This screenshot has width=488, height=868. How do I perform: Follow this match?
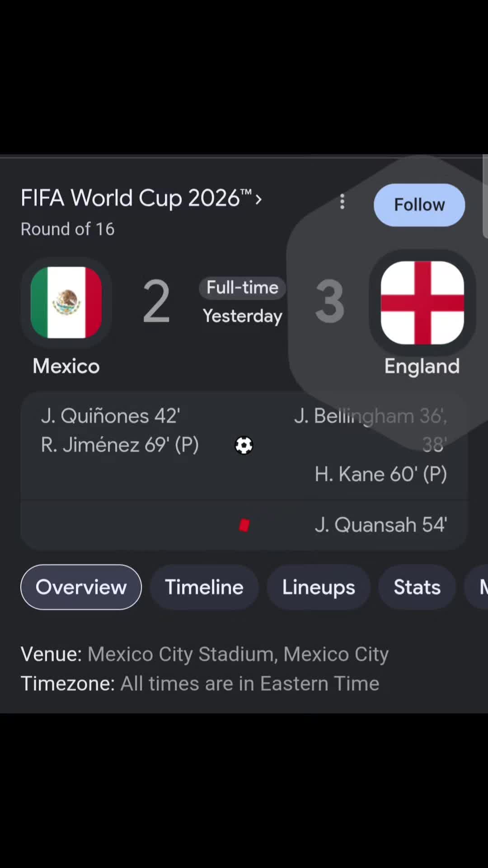click(419, 205)
